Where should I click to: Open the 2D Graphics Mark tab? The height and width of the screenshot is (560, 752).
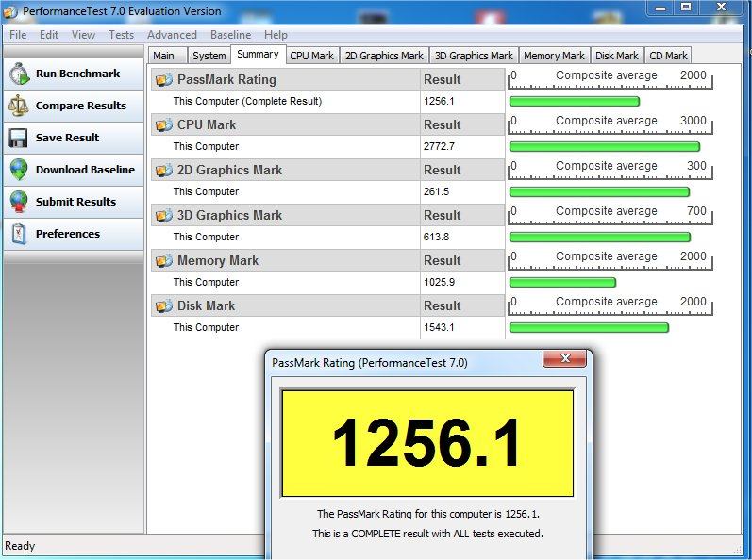coord(384,56)
